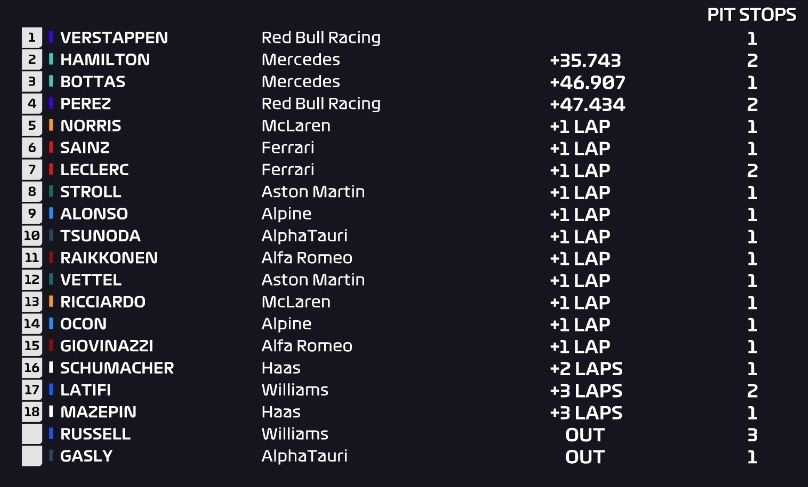Select the orange team bar beside Ricciardo

click(51, 301)
